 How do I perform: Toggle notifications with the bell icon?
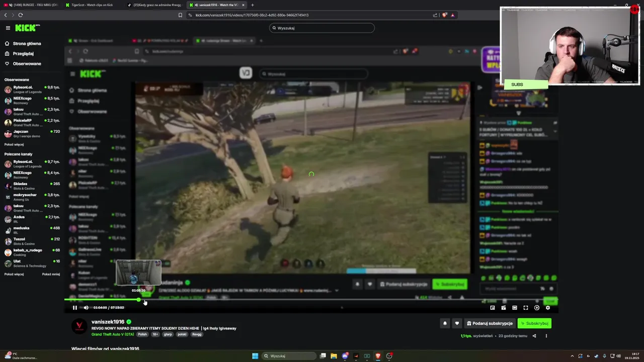(445, 323)
